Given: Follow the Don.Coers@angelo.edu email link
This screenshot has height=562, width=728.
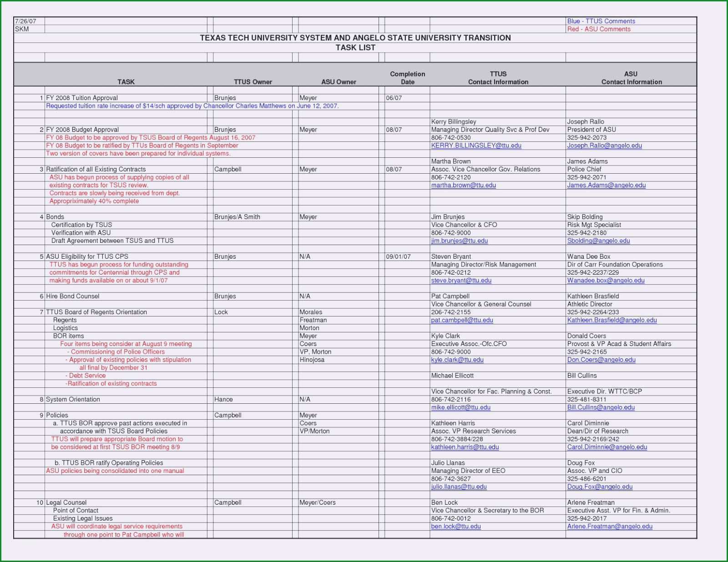Looking at the screenshot, I should point(601,360).
